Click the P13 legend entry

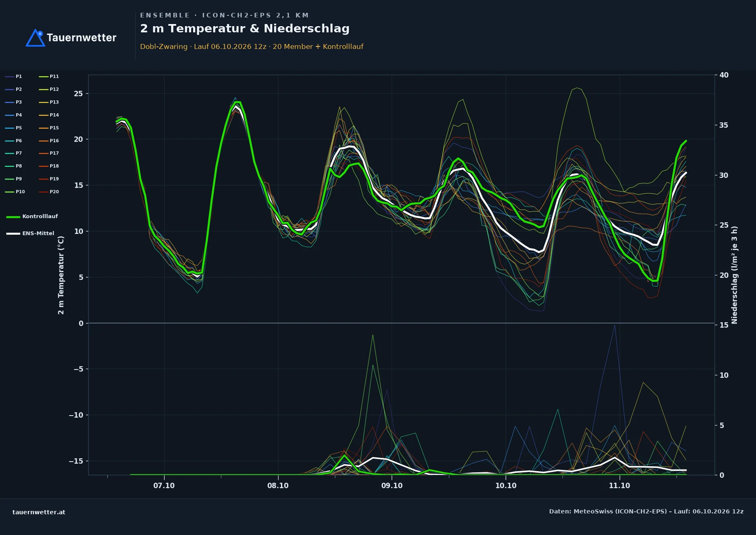(x=49, y=102)
